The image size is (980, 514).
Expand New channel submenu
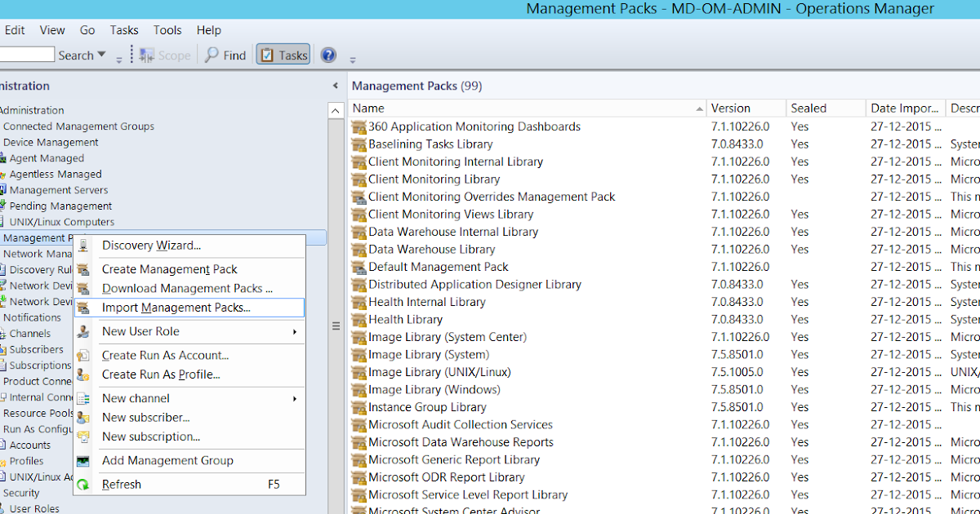(x=189, y=398)
